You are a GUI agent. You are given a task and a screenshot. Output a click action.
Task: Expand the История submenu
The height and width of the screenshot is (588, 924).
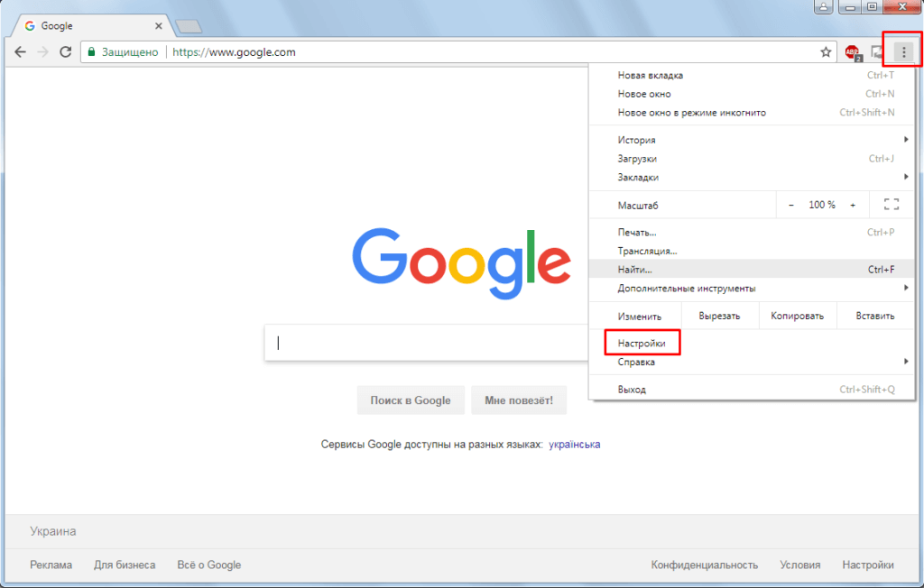pos(752,140)
